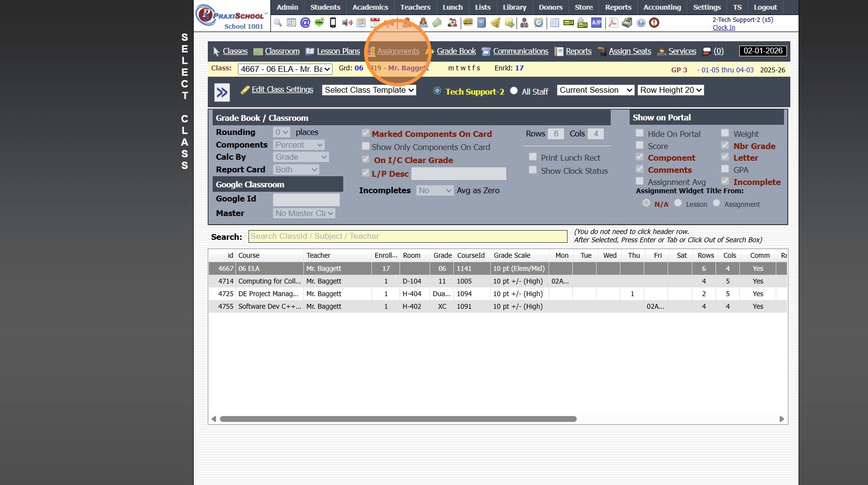The image size is (868, 485).
Task: Go to the Classroom link
Action: (282, 51)
